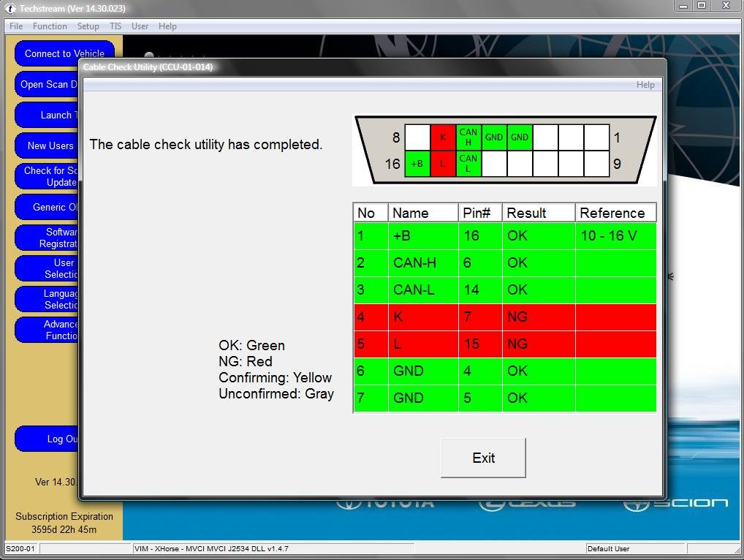The width and height of the screenshot is (744, 560).
Task: Select the GND name cell in row 6
Action: (423, 371)
